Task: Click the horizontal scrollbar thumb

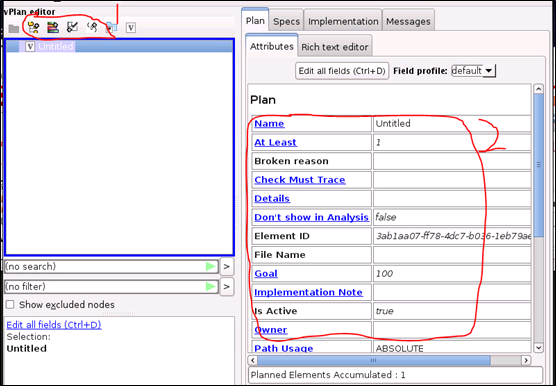Action: (x=374, y=360)
